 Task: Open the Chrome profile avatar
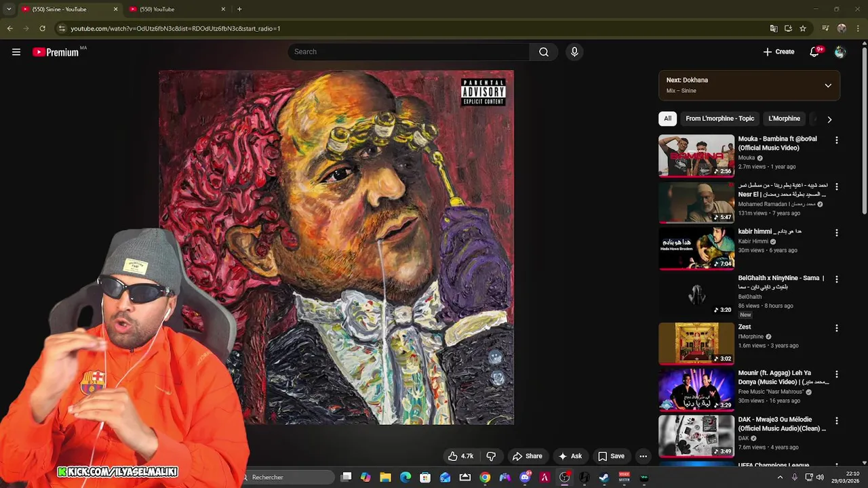842,28
